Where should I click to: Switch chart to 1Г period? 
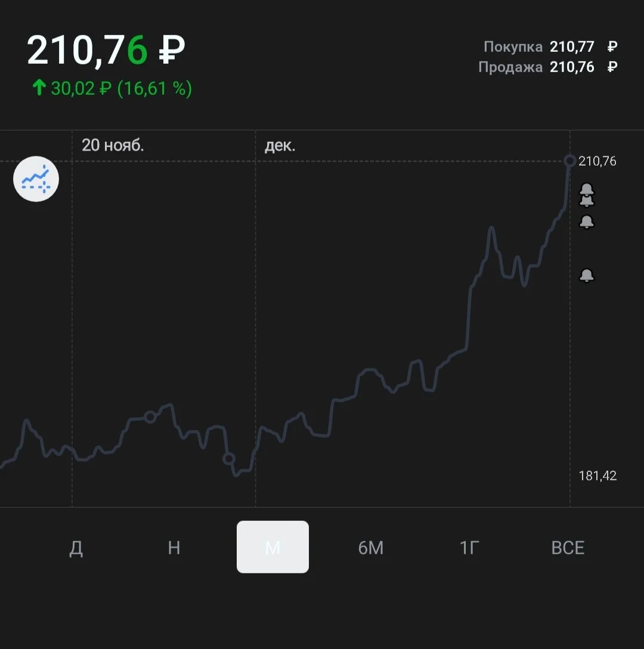(469, 548)
